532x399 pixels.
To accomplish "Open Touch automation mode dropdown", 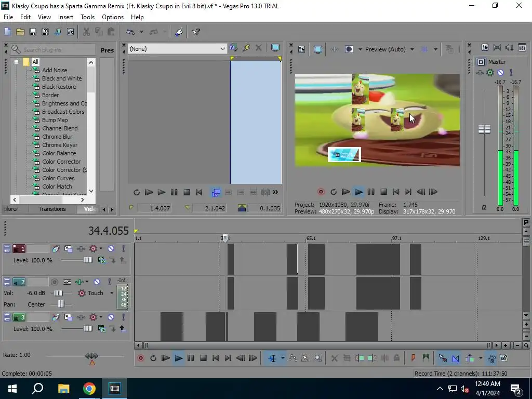I will [112, 293].
